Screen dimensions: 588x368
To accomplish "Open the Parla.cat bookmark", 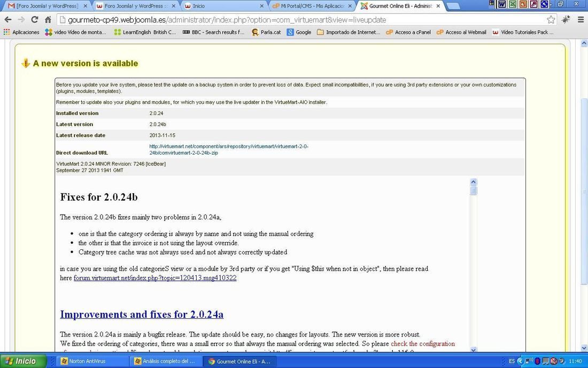I will click(x=266, y=32).
